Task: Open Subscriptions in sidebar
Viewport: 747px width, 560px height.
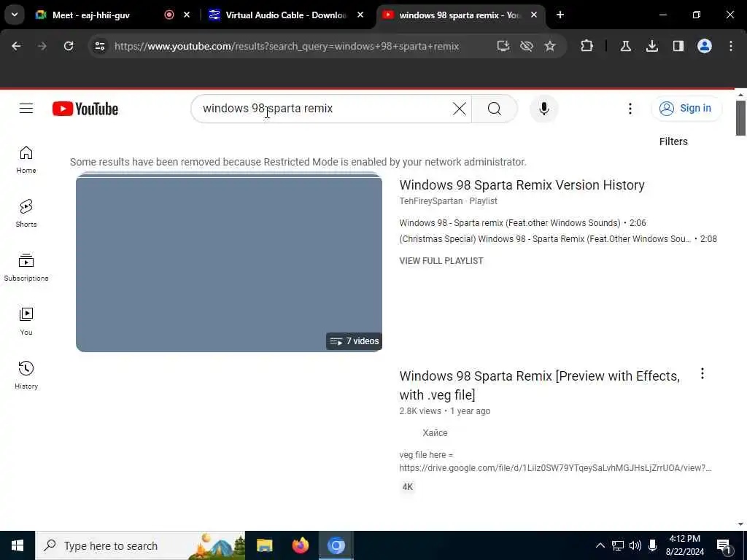Action: 26,267
